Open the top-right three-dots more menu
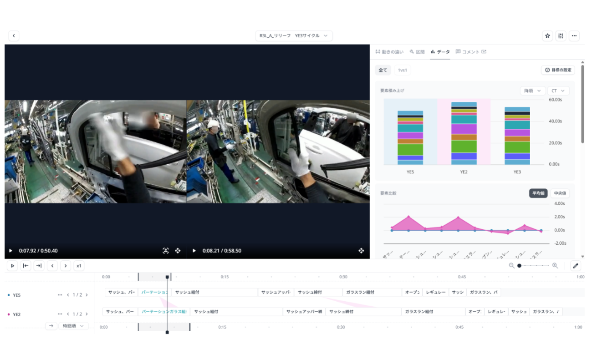Image resolution: width=592 pixels, height=364 pixels. pos(574,36)
